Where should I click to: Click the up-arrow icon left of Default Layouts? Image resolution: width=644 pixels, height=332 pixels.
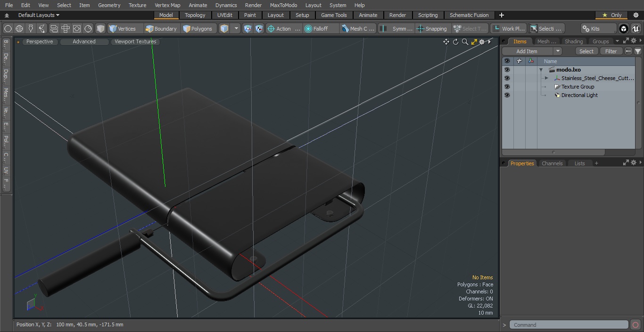click(x=7, y=15)
